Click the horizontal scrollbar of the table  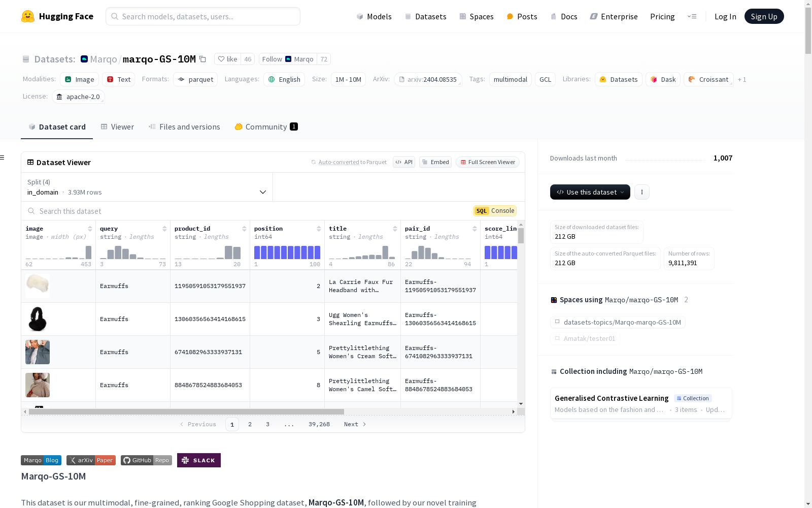click(186, 411)
